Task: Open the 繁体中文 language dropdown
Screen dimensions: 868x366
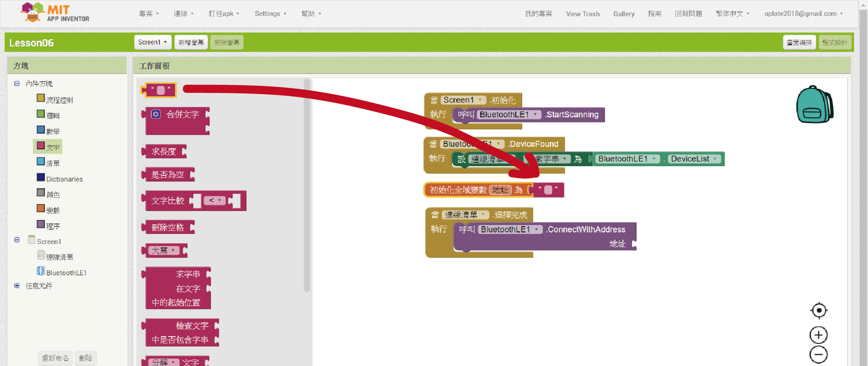Action: (x=732, y=14)
